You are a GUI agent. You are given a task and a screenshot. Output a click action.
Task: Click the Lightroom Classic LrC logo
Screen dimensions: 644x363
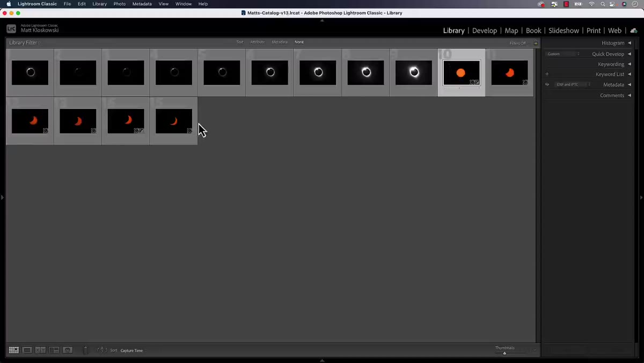[11, 28]
